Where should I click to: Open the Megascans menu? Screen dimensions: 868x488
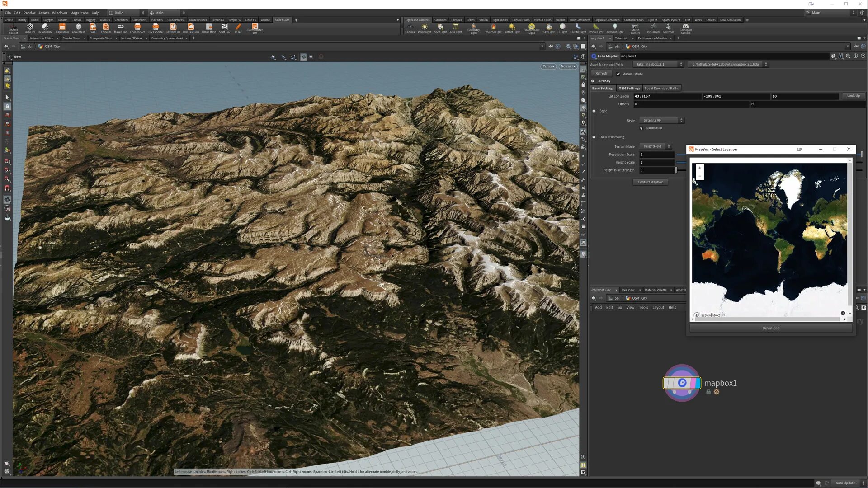coord(79,13)
